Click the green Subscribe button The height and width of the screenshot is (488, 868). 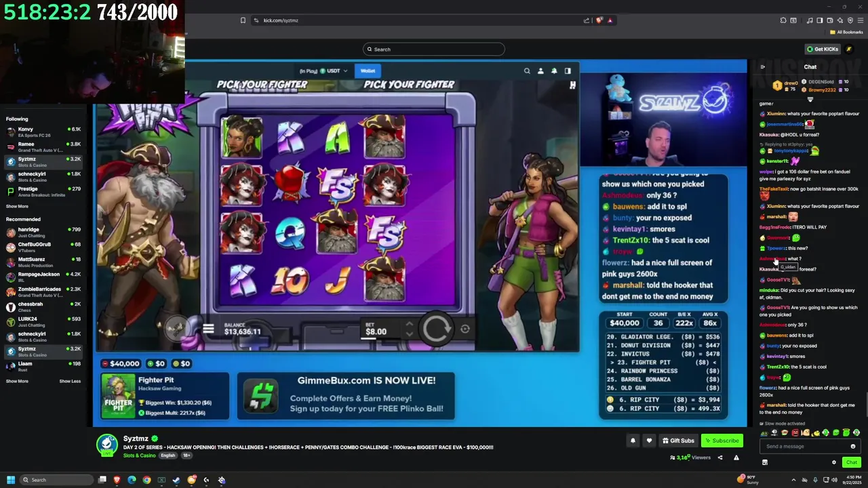[722, 441]
